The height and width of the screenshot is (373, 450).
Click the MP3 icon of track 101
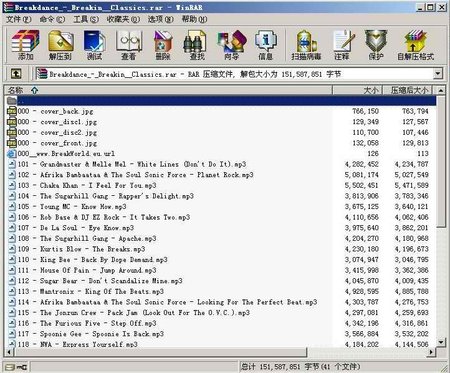(12, 164)
